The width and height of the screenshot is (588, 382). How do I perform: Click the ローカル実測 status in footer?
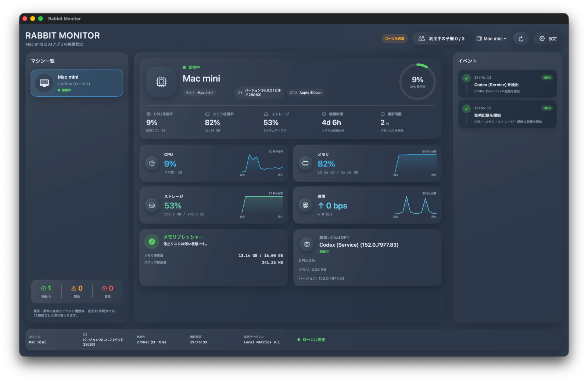(x=311, y=340)
